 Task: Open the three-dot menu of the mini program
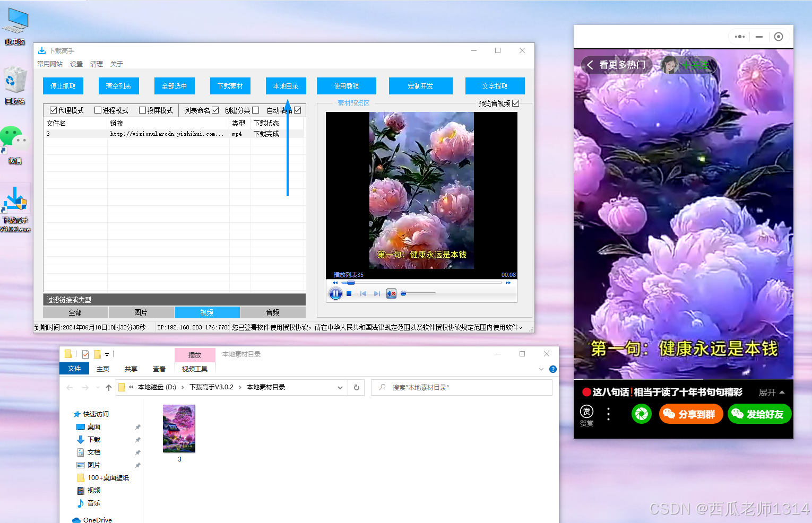pos(740,37)
